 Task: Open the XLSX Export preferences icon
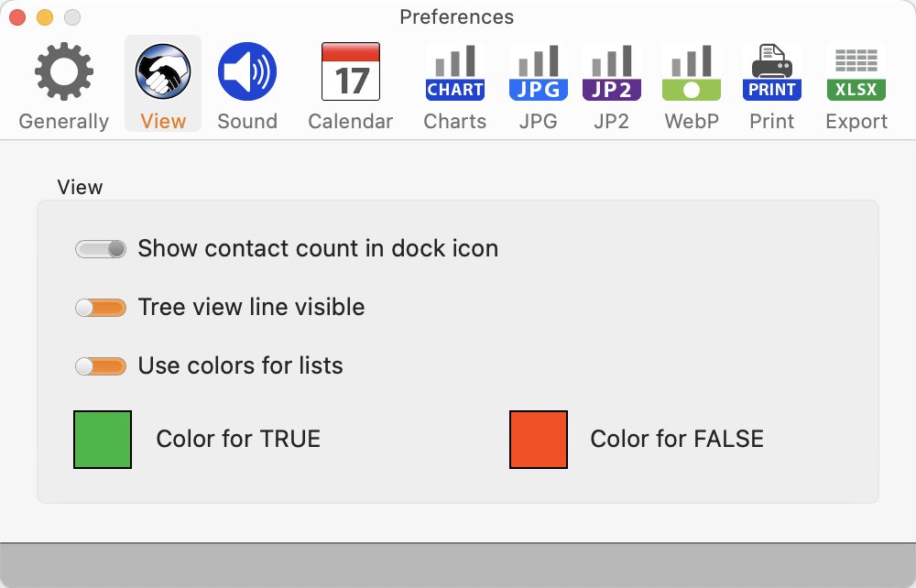856,71
